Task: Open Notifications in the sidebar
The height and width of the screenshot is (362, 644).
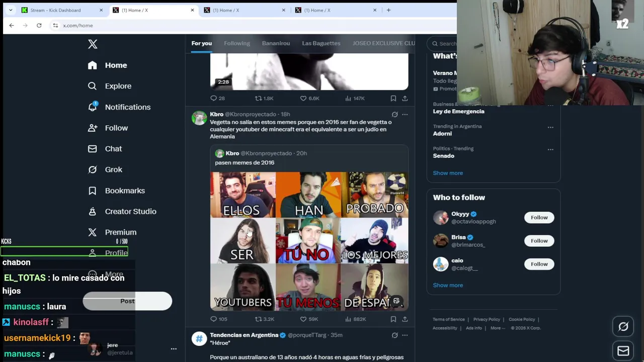Action: [x=119, y=107]
